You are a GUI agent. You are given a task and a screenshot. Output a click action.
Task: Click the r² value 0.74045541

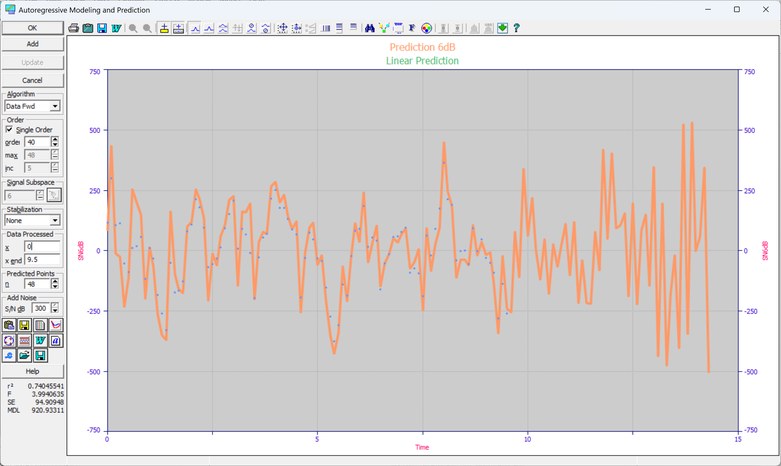pyautogui.click(x=46, y=386)
